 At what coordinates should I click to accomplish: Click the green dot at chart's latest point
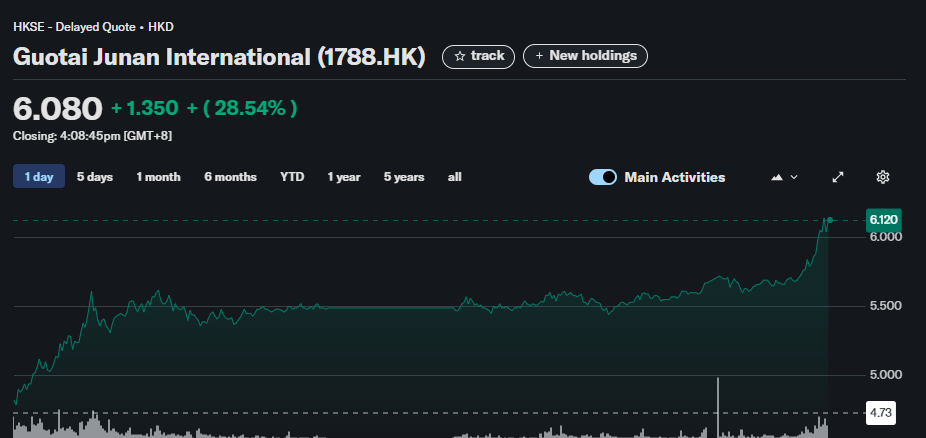click(830, 220)
